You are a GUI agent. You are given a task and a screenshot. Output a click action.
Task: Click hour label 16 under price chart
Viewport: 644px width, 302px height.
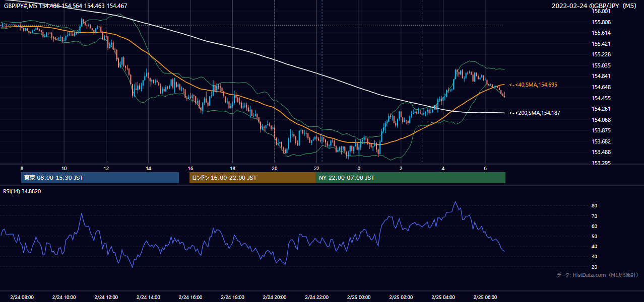coord(190,168)
